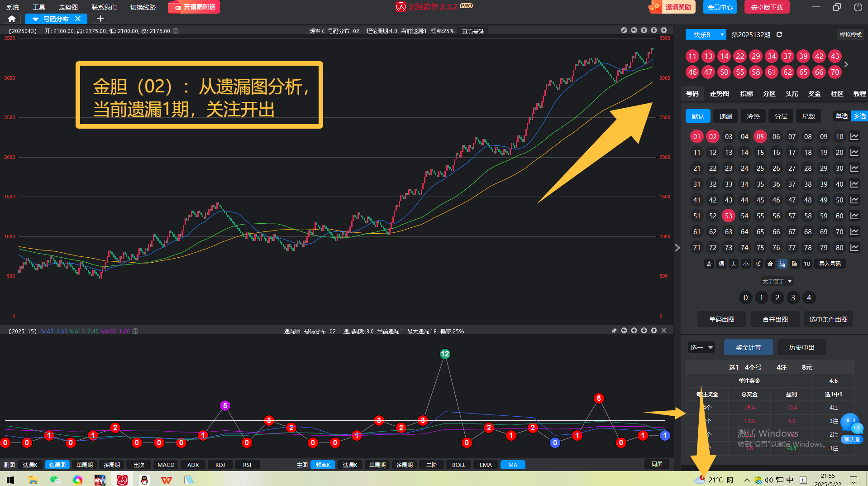This screenshot has width=868, height=486.
Task: Open the 走势图 menu in top bar
Action: coord(68,7)
